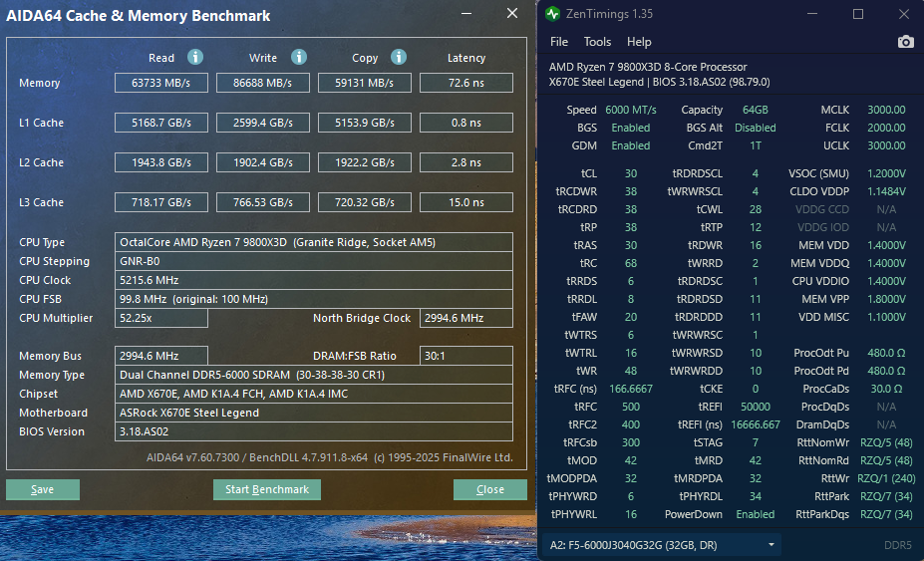Click the Speed value 6000 MT/s in ZenTimings
Viewport: 924px width, 561px height.
(631, 110)
